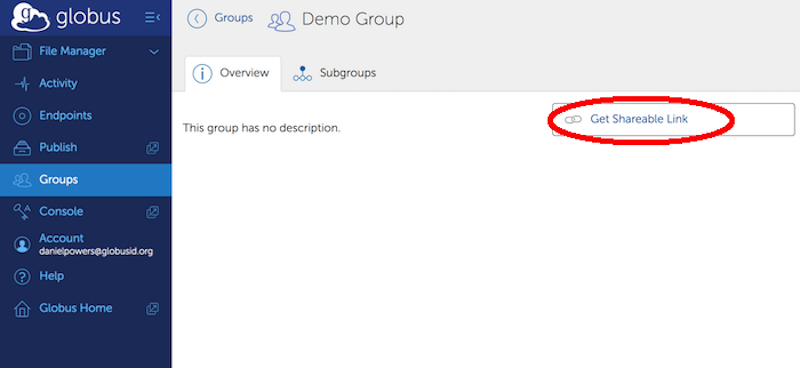
Task: Click the Groups people icon in sidebar
Action: point(22,180)
